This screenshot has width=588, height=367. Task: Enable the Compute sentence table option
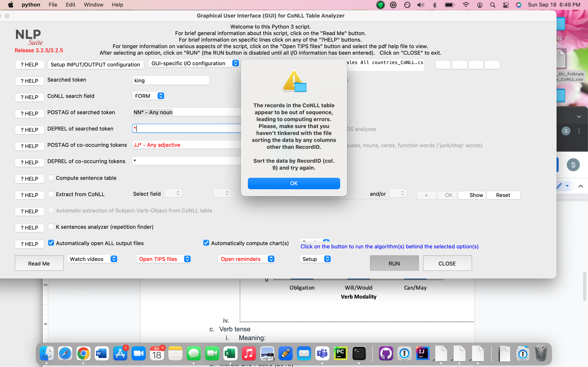[51, 177]
